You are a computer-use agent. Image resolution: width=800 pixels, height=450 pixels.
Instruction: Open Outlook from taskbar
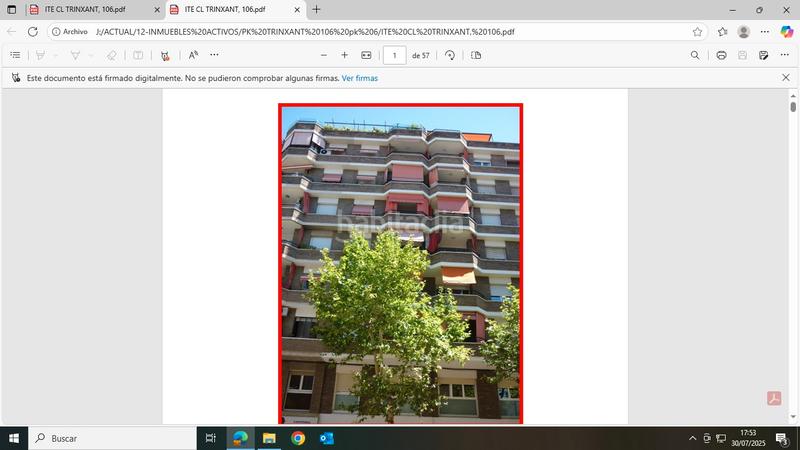coord(327,438)
